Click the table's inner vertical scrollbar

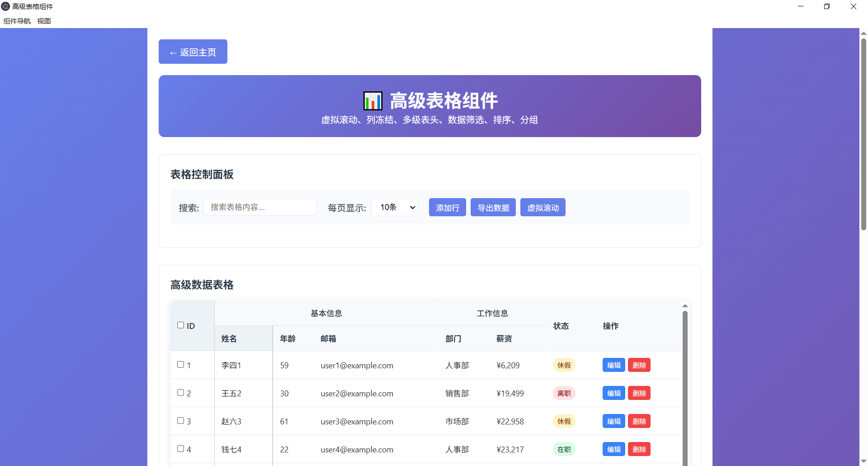tap(685, 385)
